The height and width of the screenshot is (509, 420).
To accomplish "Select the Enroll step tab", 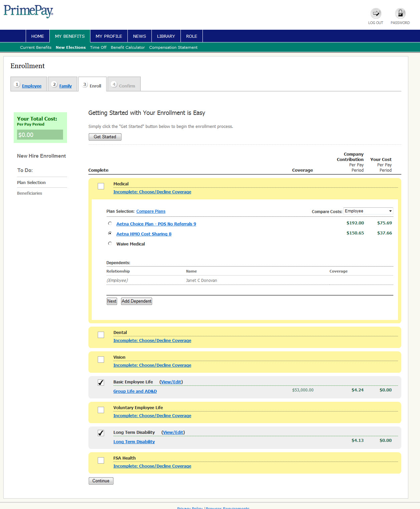I will coord(92,84).
